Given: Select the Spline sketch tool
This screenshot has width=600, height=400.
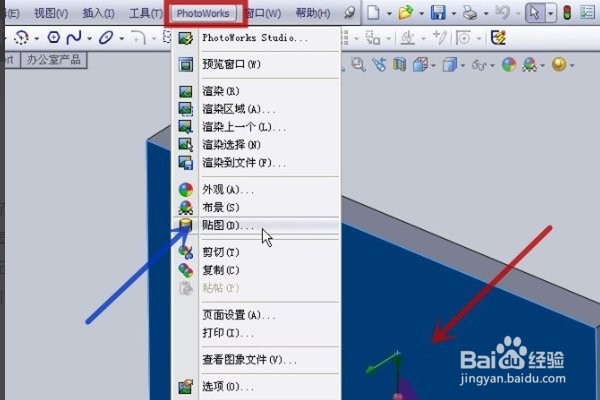Looking at the screenshot, I should (74, 38).
